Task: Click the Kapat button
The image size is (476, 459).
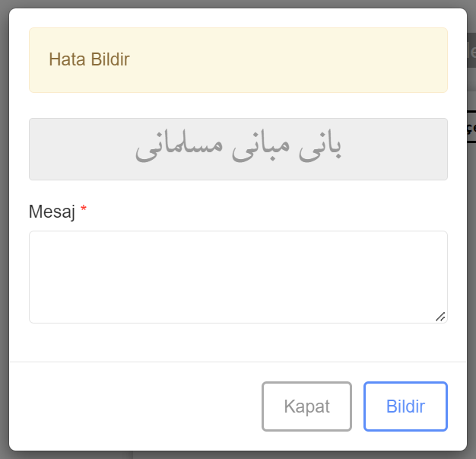Action: [306, 406]
